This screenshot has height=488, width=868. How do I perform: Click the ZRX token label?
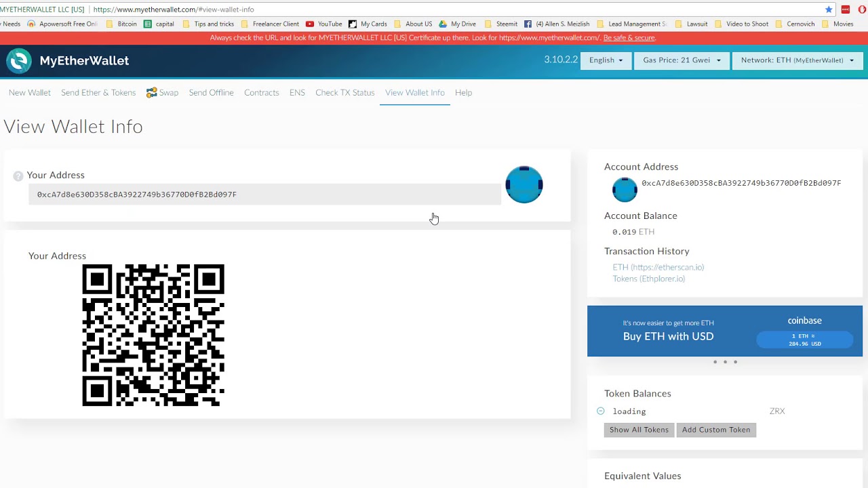[x=777, y=411]
